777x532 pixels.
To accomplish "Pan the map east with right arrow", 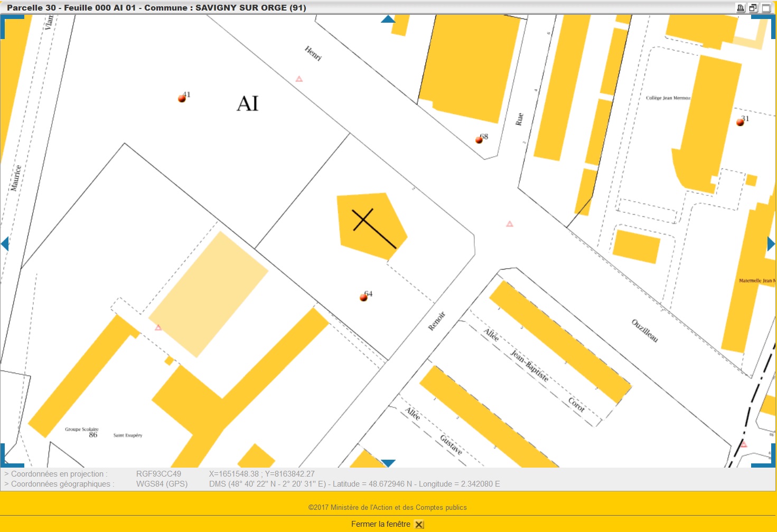I will click(771, 244).
